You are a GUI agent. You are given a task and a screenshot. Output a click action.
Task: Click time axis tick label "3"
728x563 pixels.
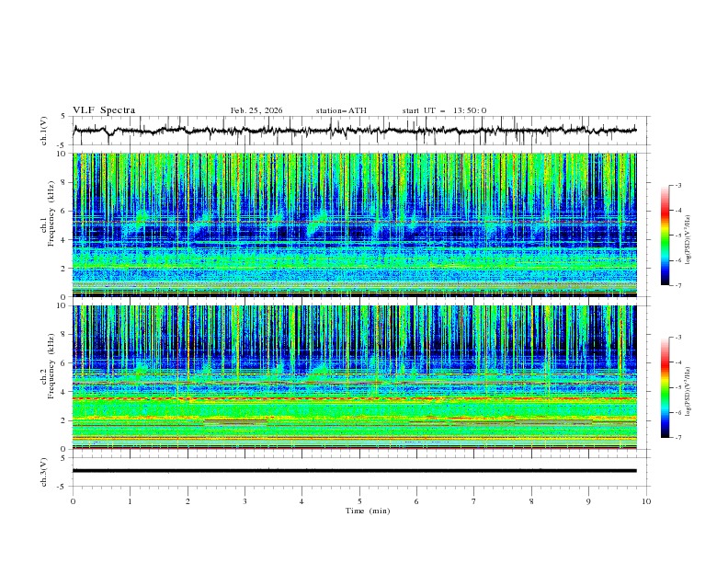click(245, 501)
